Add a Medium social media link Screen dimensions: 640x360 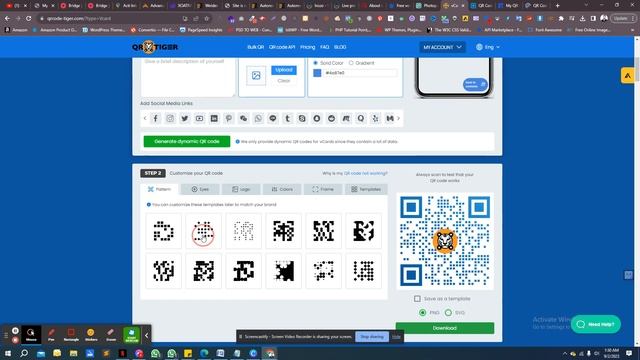[390, 118]
